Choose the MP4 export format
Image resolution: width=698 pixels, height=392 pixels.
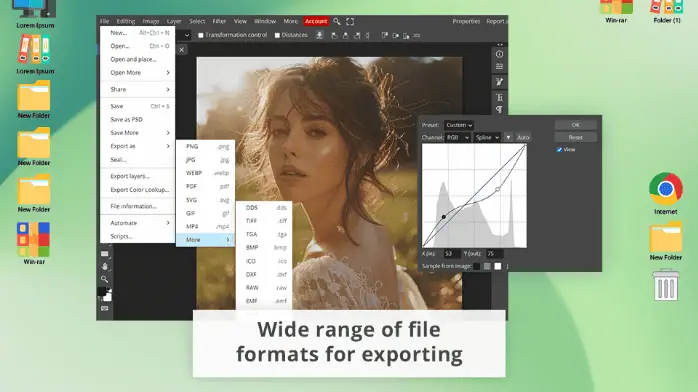pos(205,226)
